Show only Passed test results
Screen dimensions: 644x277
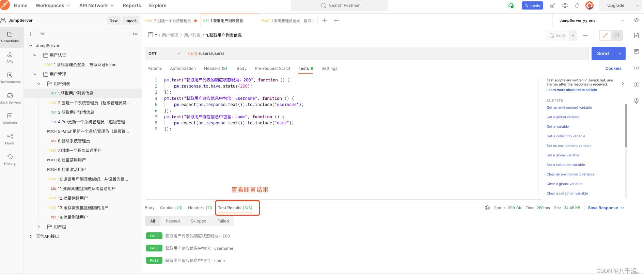[x=173, y=221]
